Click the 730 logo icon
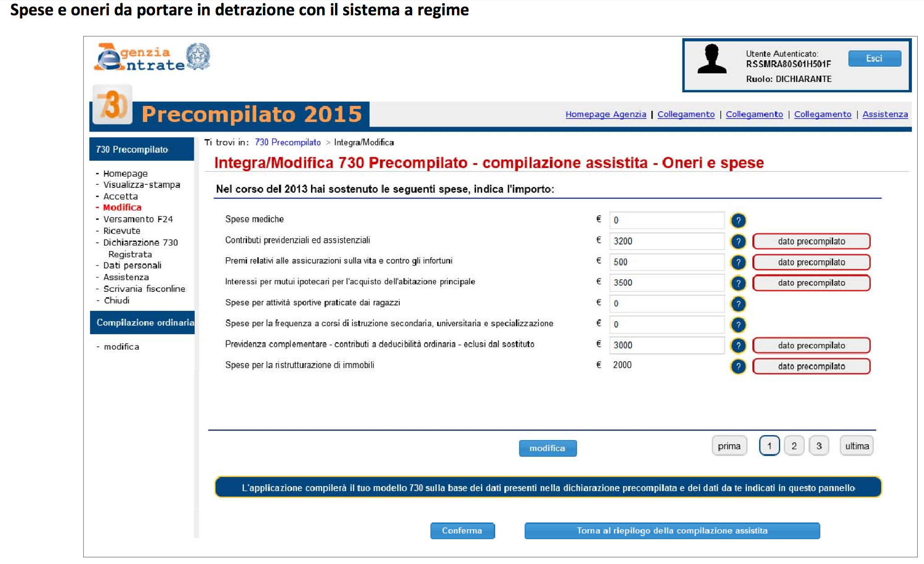This screenshot has height=564, width=924. [113, 105]
